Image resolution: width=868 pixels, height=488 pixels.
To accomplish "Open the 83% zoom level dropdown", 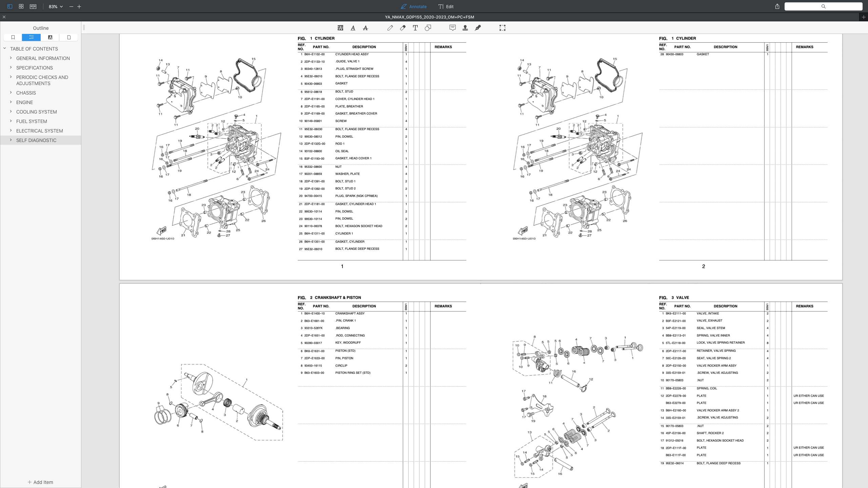I will point(55,6).
